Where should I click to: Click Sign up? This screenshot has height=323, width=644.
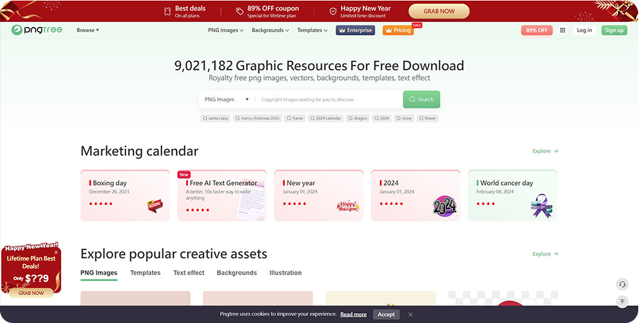pos(614,30)
